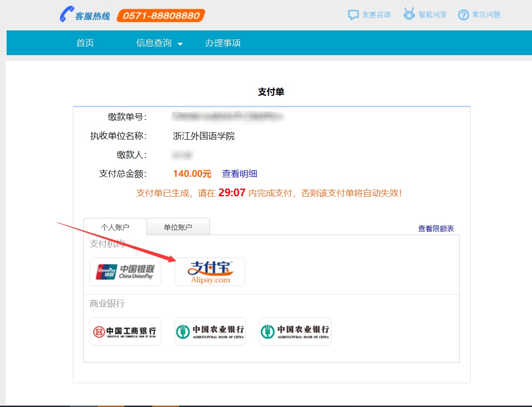Click the 我要咨询 text label

(376, 15)
